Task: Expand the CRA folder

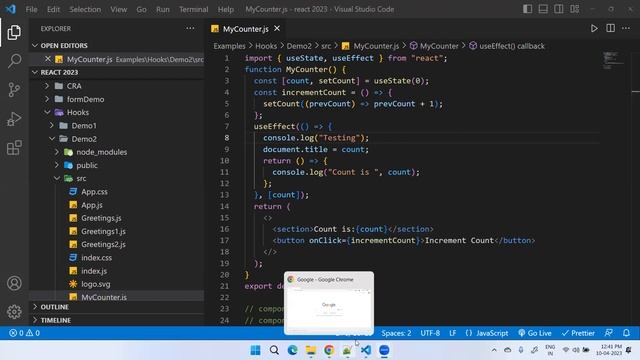Action: (74, 86)
